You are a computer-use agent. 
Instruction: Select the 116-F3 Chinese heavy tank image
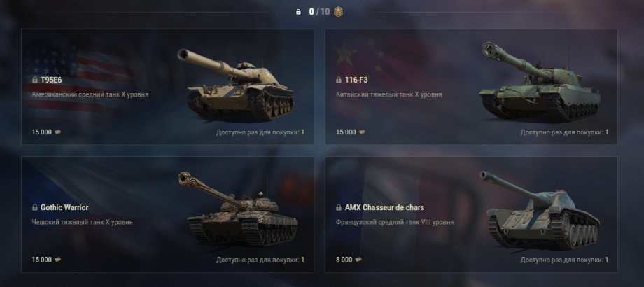(541, 82)
